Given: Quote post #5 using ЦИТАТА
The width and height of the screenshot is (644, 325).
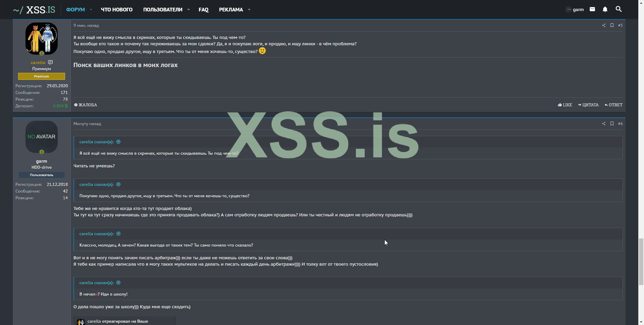Looking at the screenshot, I should 588,105.
